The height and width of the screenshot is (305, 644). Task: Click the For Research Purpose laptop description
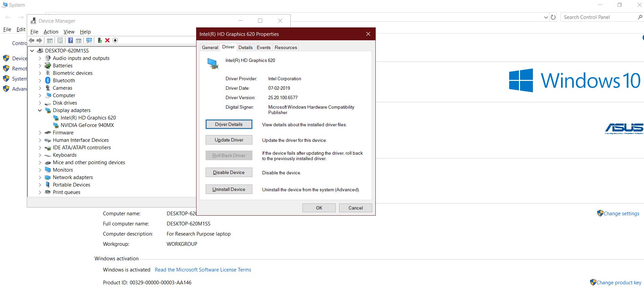coord(199,234)
